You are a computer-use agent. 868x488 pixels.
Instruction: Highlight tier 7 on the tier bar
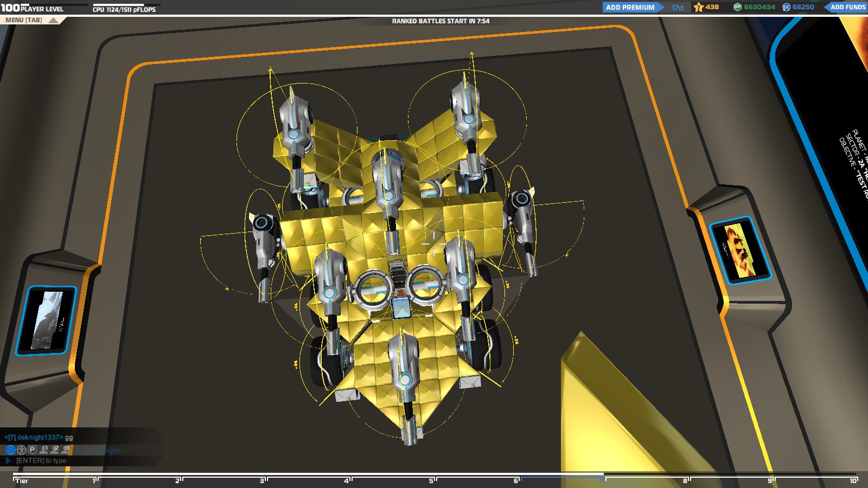pos(601,480)
